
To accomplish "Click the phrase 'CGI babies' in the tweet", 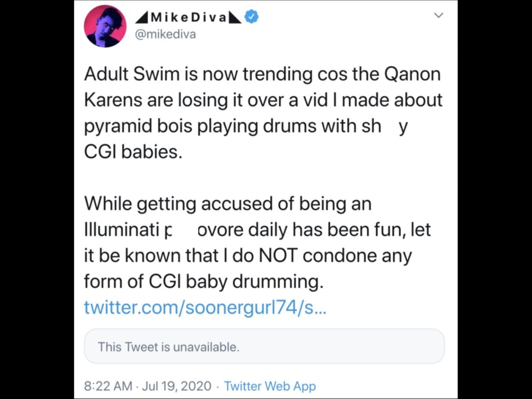I will (x=133, y=151).
